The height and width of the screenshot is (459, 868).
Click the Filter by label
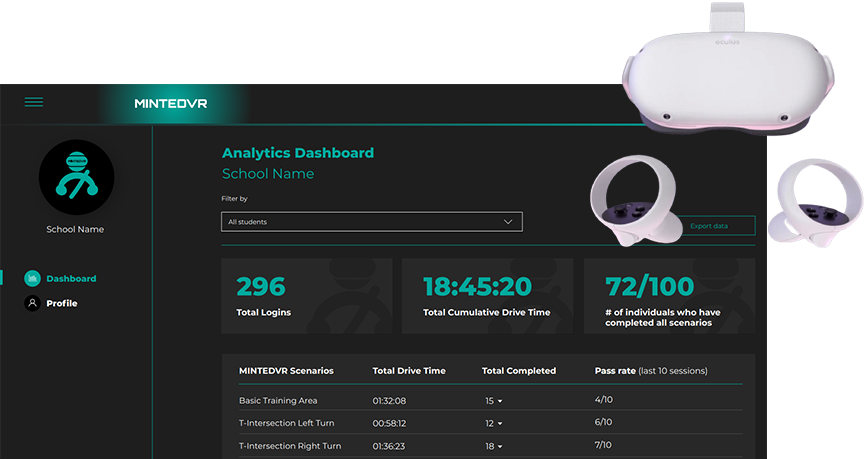234,199
